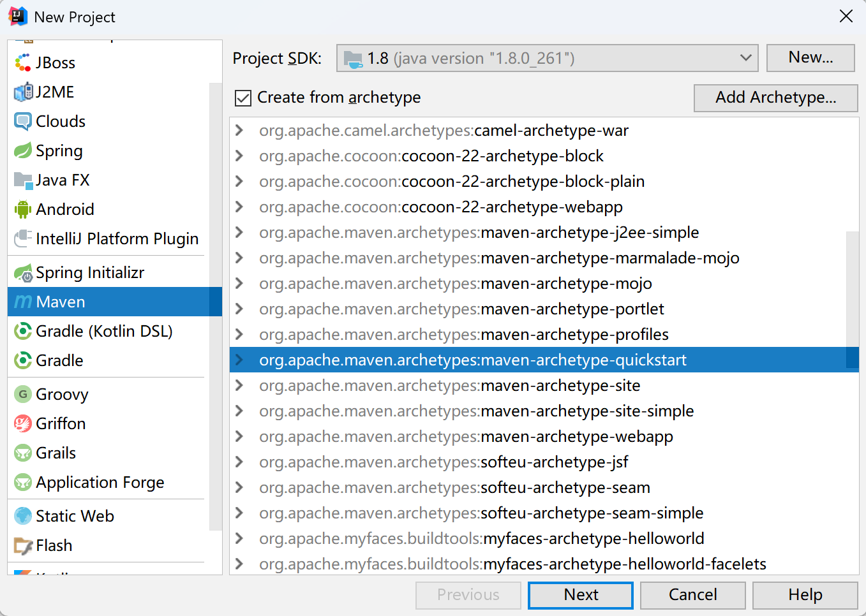Expand cocoon-22-archetype-block-plain node

[239, 181]
